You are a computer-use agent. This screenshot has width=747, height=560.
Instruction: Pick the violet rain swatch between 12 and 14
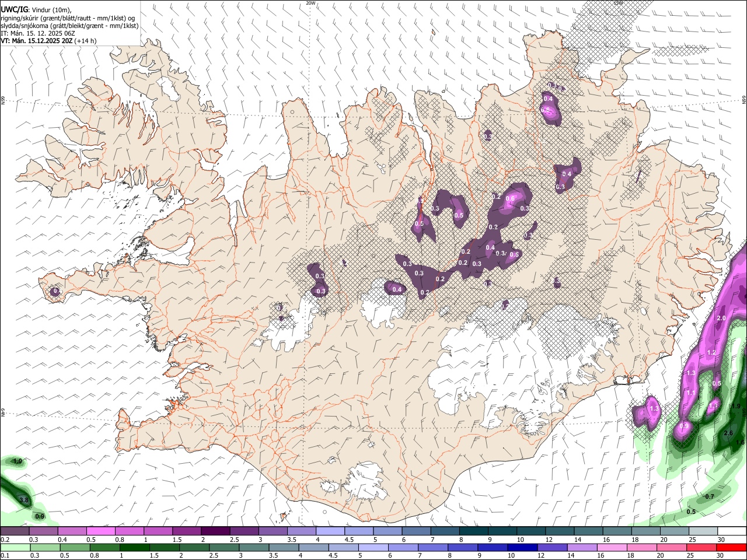pyautogui.click(x=554, y=548)
